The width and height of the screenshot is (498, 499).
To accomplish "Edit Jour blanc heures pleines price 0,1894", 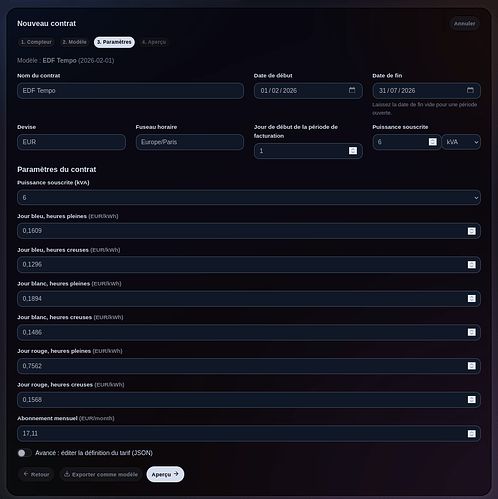I will (x=249, y=298).
